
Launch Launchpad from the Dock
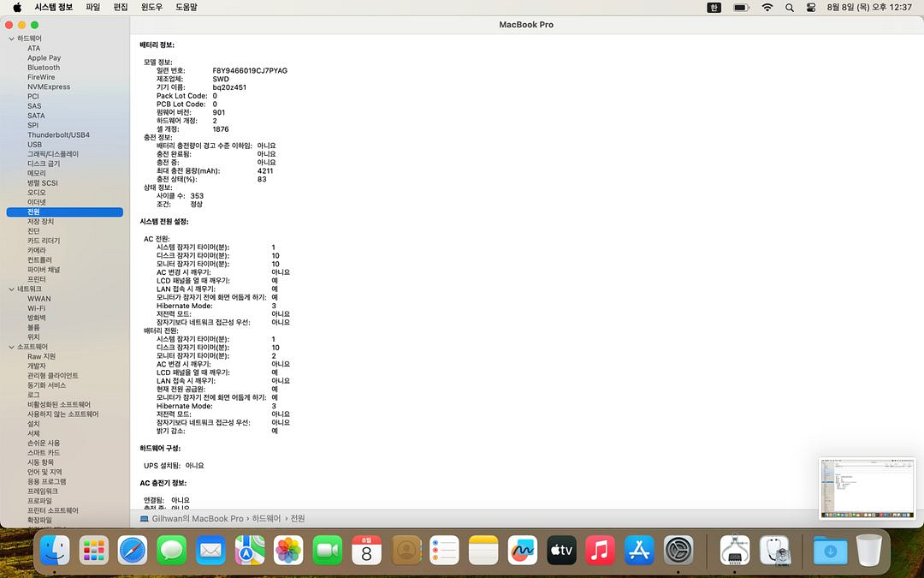(x=94, y=551)
